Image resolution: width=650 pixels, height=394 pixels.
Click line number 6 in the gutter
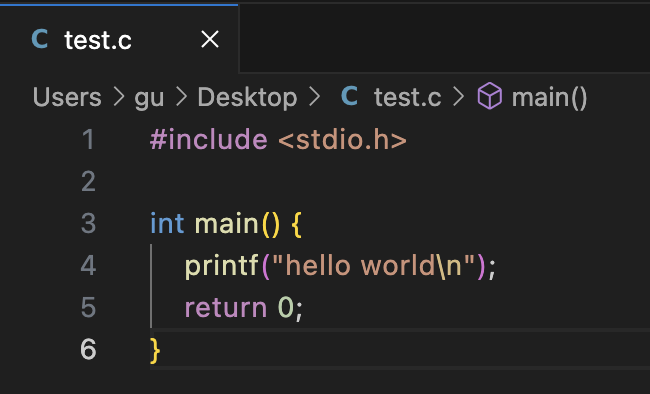point(88,349)
